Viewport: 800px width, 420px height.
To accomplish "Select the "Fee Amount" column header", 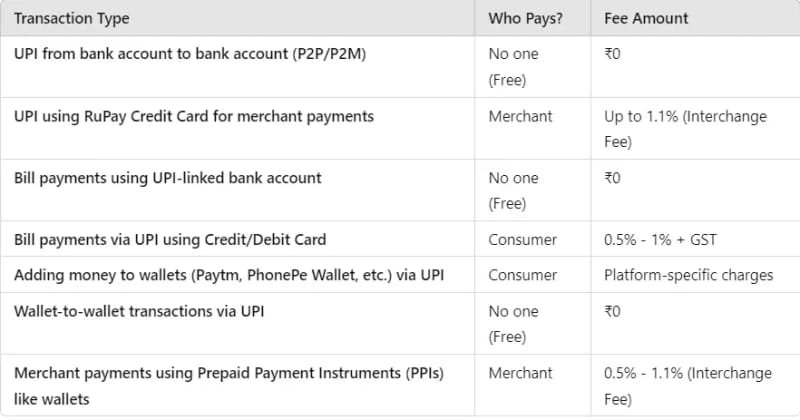I will 646,19.
